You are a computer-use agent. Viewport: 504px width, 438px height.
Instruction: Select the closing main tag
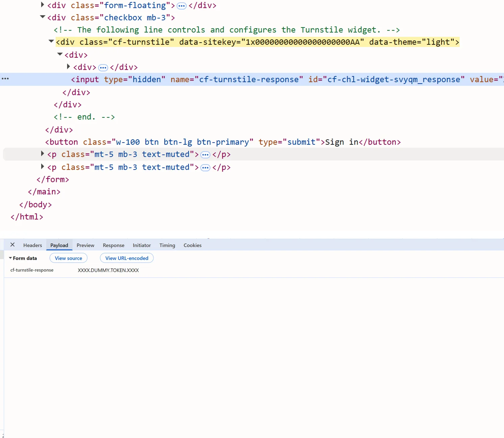[x=44, y=192]
